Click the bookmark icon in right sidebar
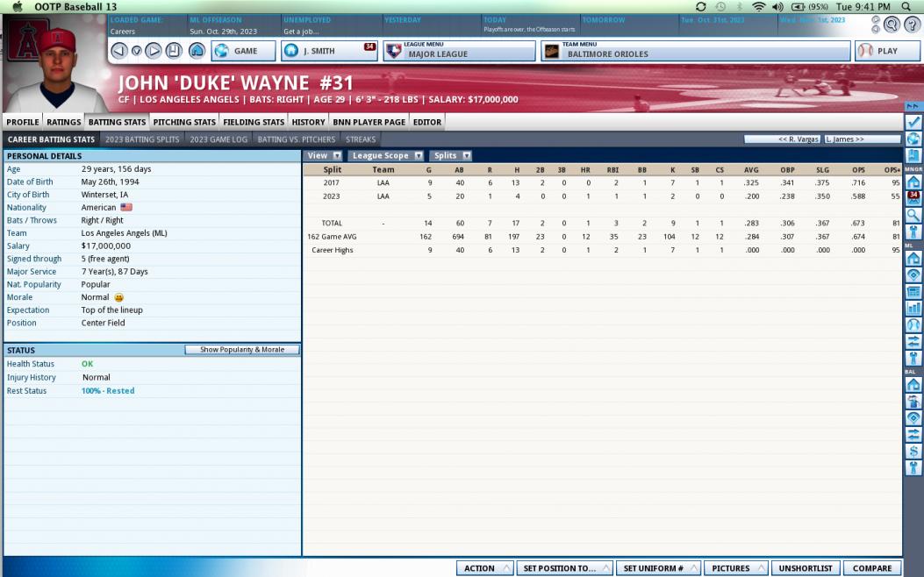The height and width of the screenshot is (577, 924). click(x=913, y=155)
